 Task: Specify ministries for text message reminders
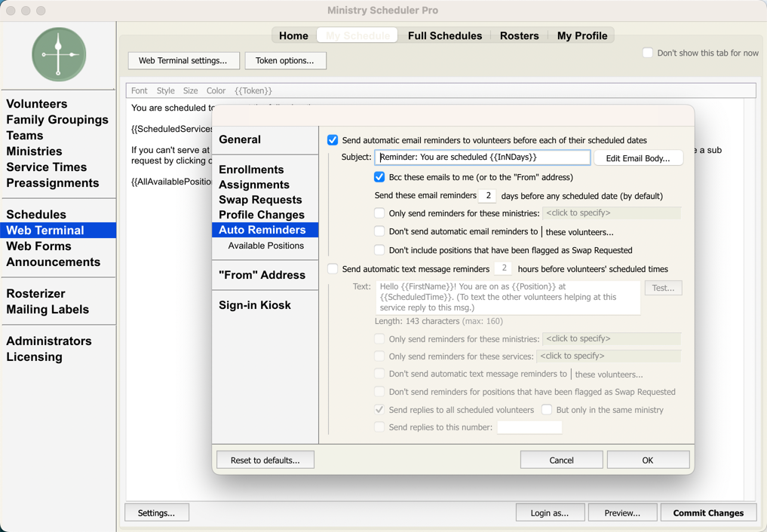click(612, 338)
